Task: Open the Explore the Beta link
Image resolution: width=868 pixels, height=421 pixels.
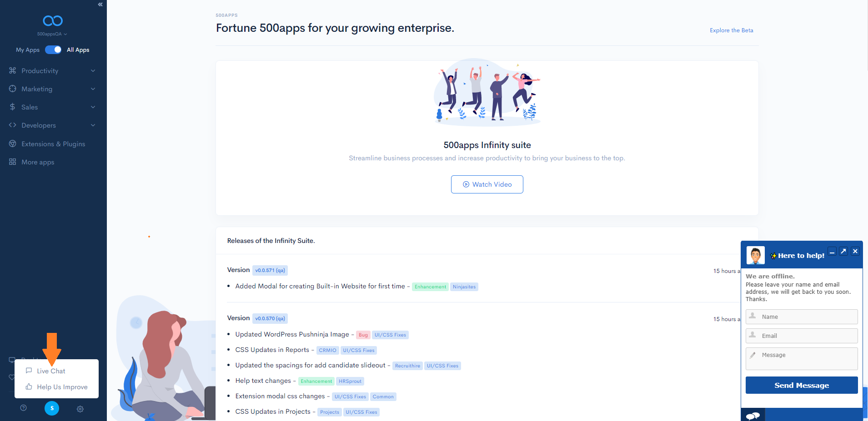Action: coord(731,30)
